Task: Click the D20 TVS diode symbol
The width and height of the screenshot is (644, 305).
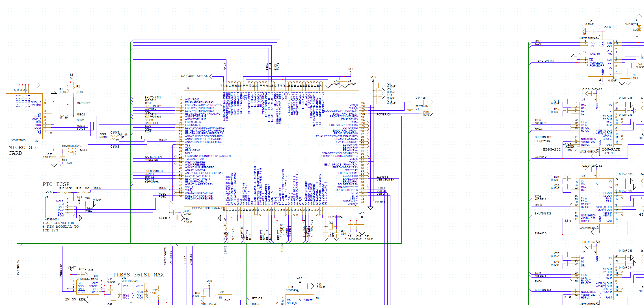Action: point(639,28)
